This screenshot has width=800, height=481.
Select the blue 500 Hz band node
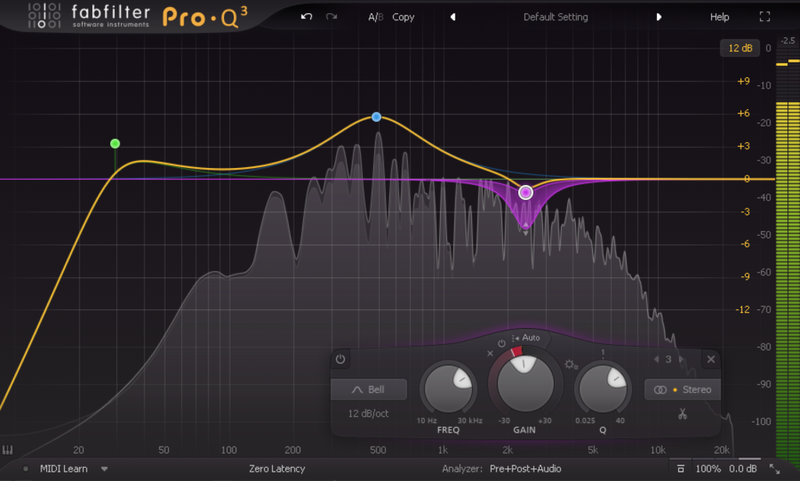(x=377, y=117)
